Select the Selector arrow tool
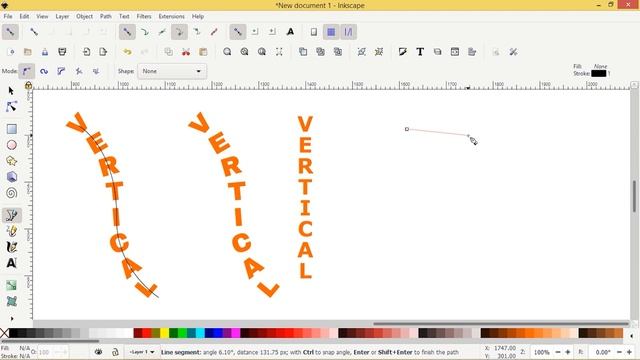The width and height of the screenshot is (640, 360). pyautogui.click(x=11, y=91)
